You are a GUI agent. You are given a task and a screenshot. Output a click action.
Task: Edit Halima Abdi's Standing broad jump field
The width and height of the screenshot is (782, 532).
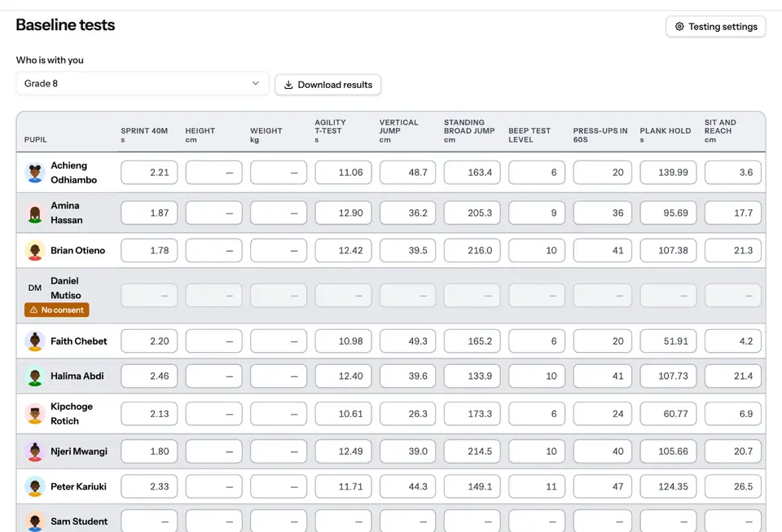pyautogui.click(x=472, y=376)
